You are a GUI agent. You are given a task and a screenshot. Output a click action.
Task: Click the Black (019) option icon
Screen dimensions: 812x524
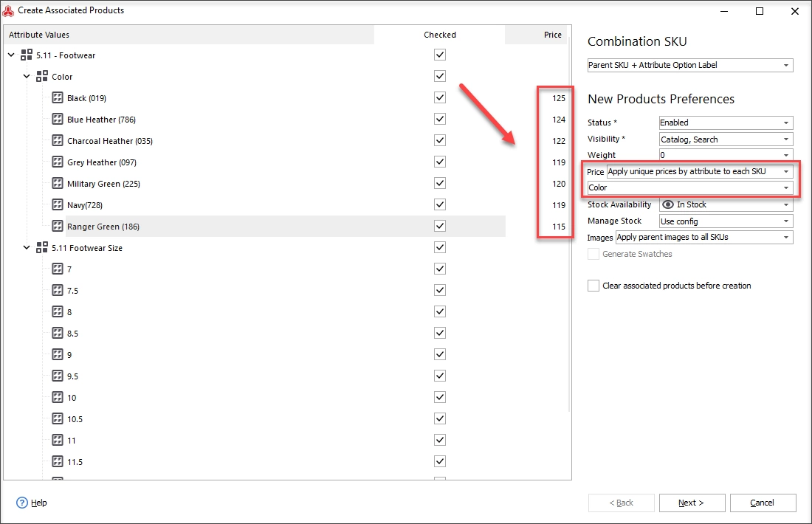pos(58,97)
